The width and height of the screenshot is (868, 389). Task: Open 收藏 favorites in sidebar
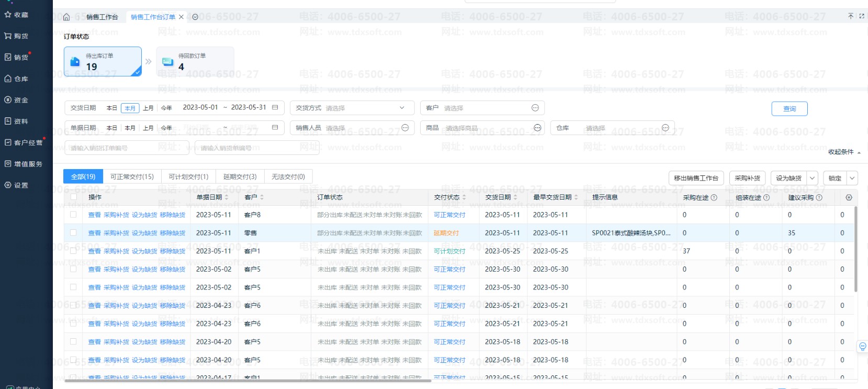(x=17, y=15)
